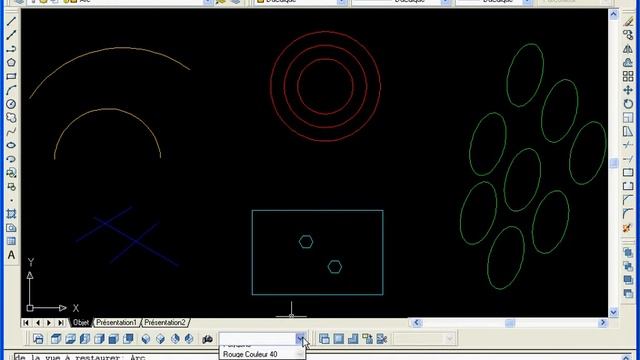Image resolution: width=640 pixels, height=360 pixels.
Task: Switch to SE isometric view
Action: click(x=160, y=339)
